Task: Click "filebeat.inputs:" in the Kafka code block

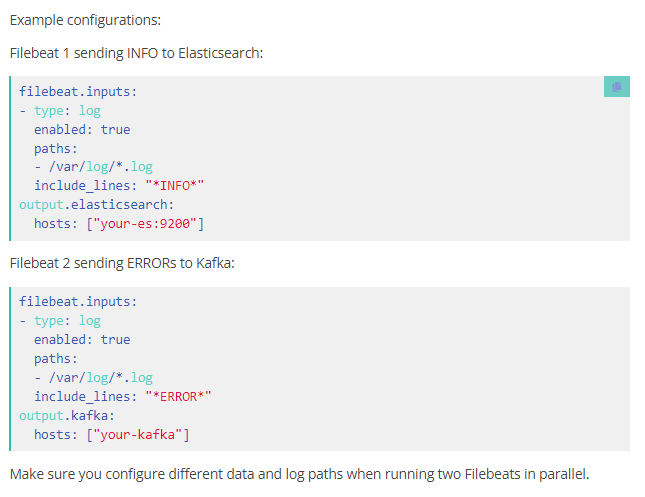Action: (78, 302)
